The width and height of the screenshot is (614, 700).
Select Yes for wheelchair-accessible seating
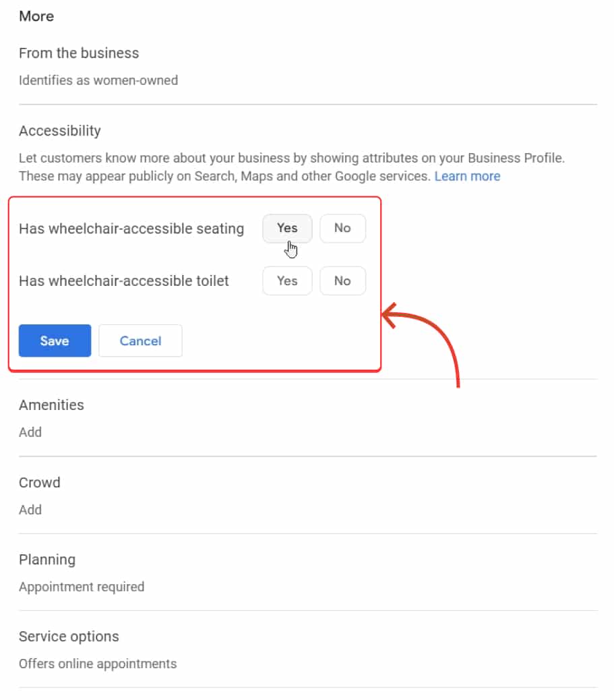pyautogui.click(x=286, y=228)
